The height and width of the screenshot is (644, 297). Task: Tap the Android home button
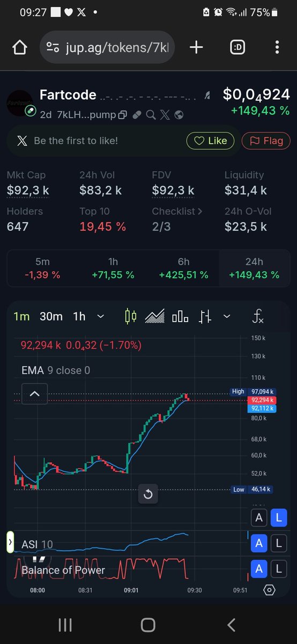148,625
